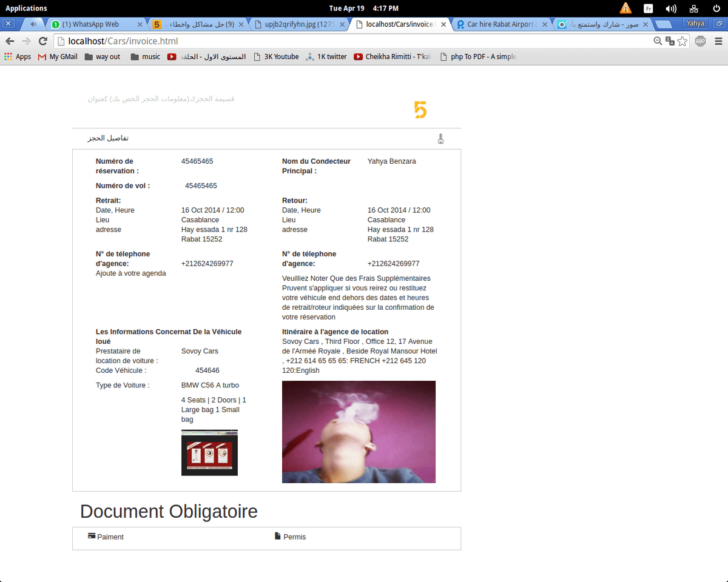The width and height of the screenshot is (728, 582).
Task: Click the browser forward arrow
Action: 26,41
